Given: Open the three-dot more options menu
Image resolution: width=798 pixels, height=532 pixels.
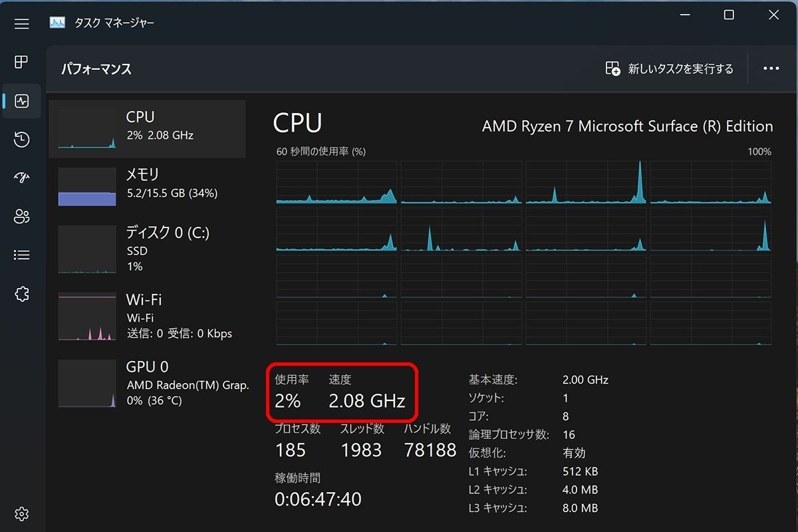Looking at the screenshot, I should pos(771,68).
